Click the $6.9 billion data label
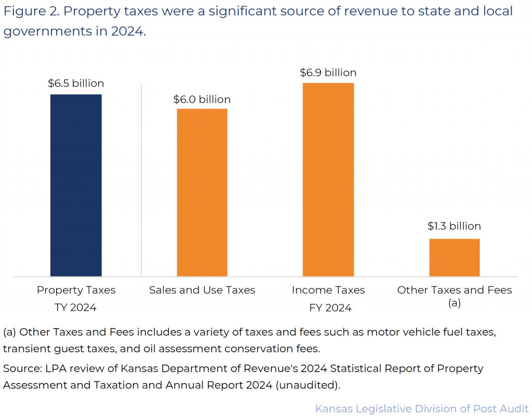This screenshot has width=532, height=419. click(x=328, y=72)
